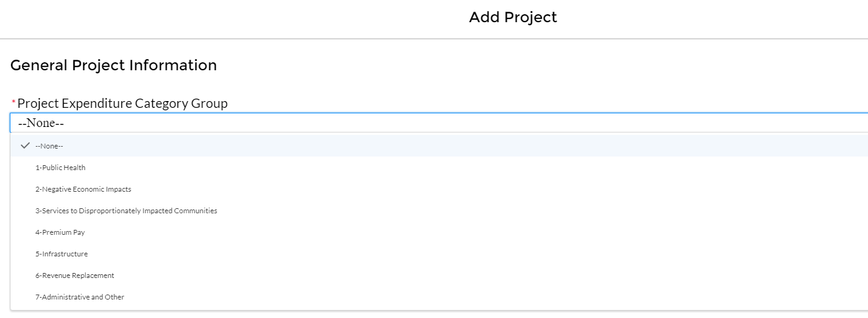868x318 pixels.
Task: Change the selection to Infrastructure
Action: click(x=61, y=254)
